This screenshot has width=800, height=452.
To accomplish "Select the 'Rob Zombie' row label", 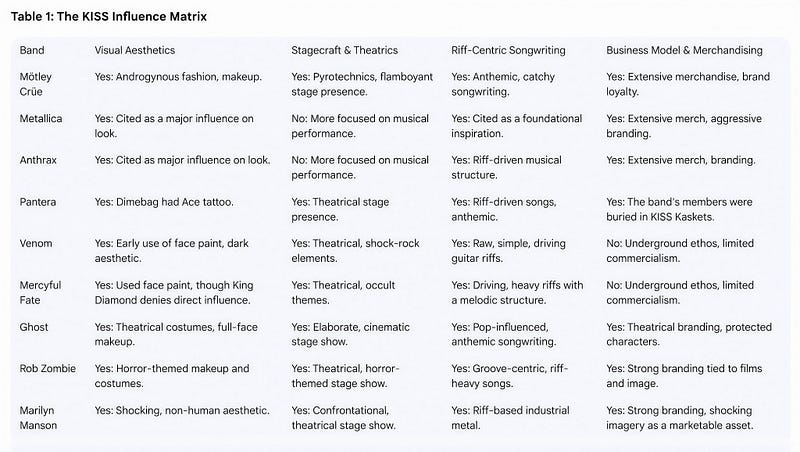I will click(x=47, y=368).
